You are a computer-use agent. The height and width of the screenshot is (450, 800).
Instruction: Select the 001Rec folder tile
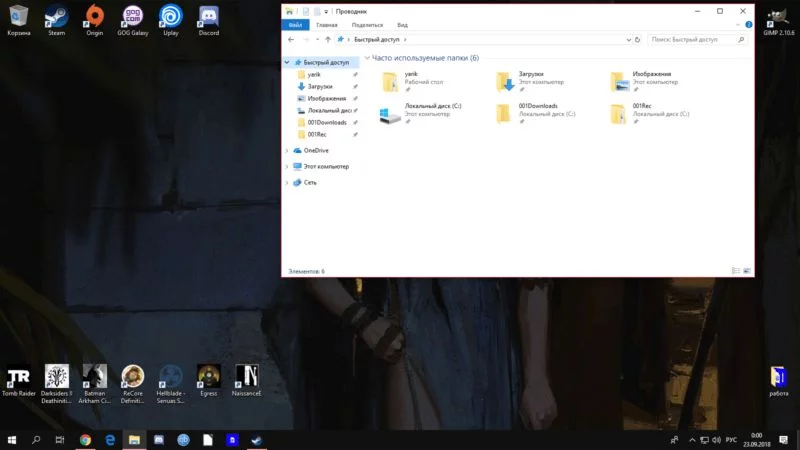click(x=649, y=113)
